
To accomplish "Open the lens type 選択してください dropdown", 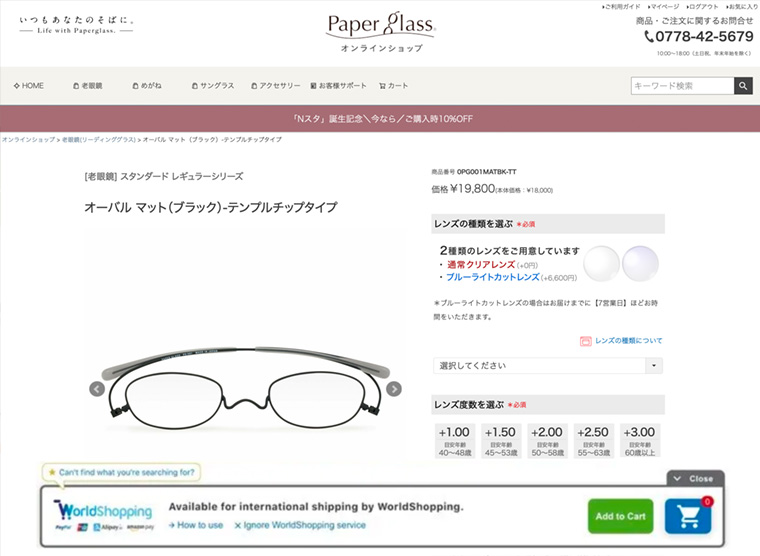I will [x=548, y=365].
